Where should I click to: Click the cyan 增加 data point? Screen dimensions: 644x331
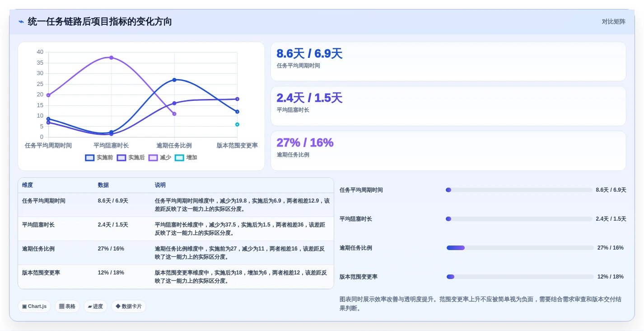(237, 124)
